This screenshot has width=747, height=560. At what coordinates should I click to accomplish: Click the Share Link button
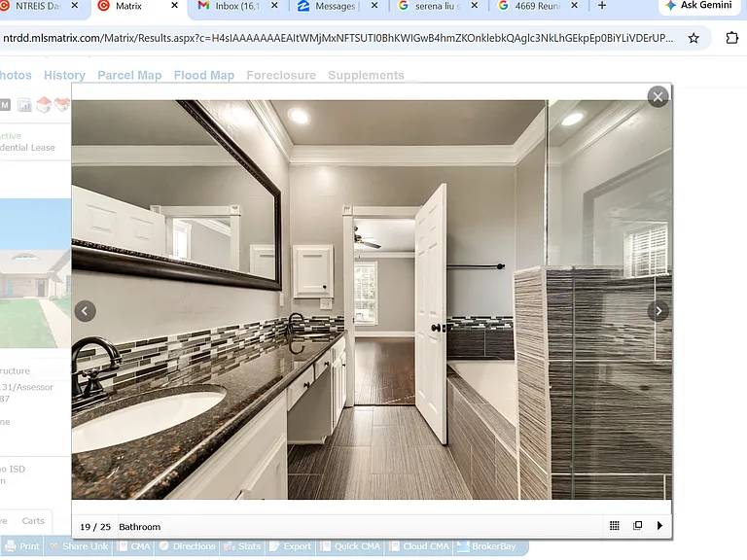coord(78,546)
